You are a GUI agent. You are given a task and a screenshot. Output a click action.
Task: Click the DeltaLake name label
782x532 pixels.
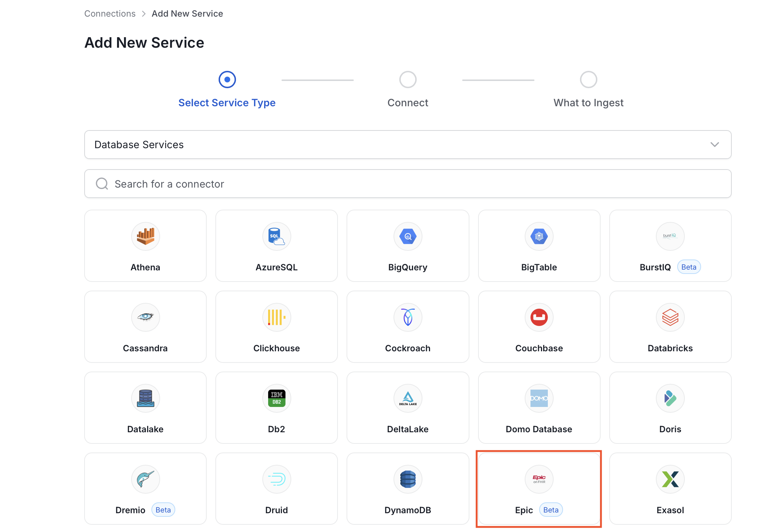pos(408,429)
